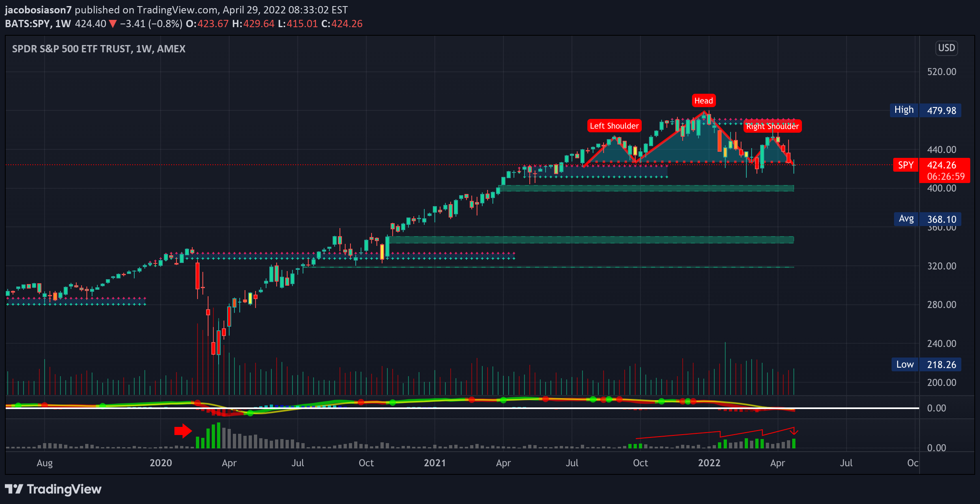980x504 pixels.
Task: Click the 280.00 price scale label
Action: click(x=941, y=305)
